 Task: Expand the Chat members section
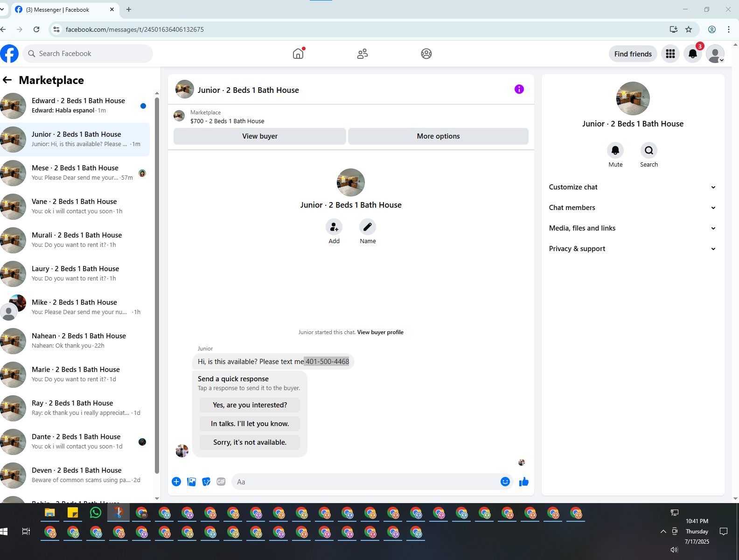pos(633,208)
